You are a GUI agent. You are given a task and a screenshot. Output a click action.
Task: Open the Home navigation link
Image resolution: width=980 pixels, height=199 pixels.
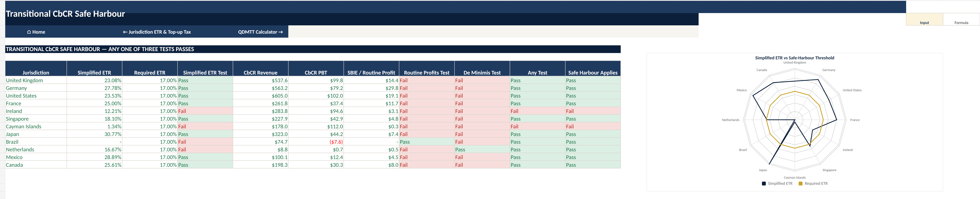36,32
